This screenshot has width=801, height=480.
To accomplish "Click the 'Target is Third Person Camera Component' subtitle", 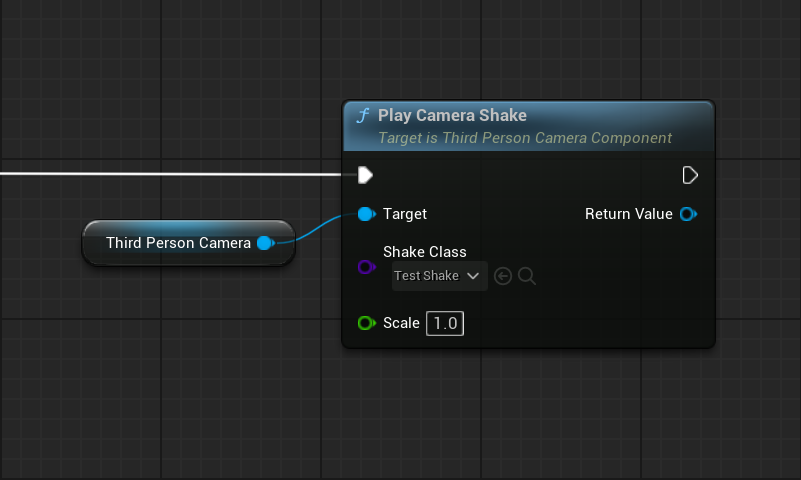I will [x=524, y=138].
